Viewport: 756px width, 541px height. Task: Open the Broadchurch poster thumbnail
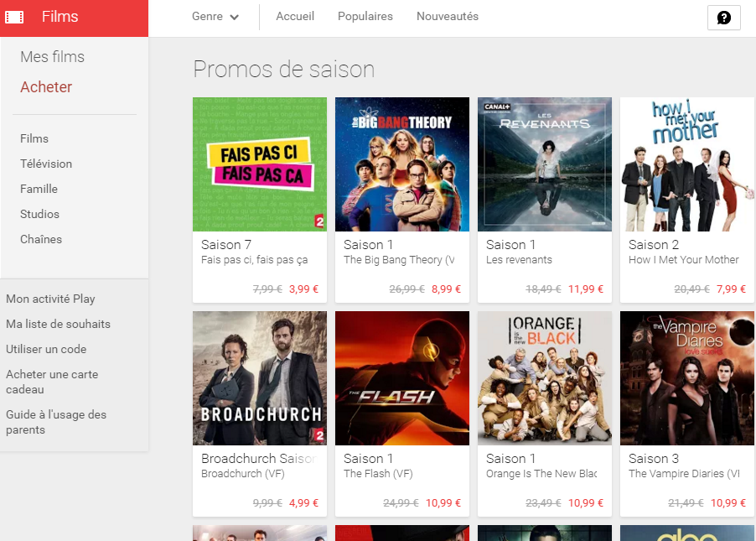[260, 378]
